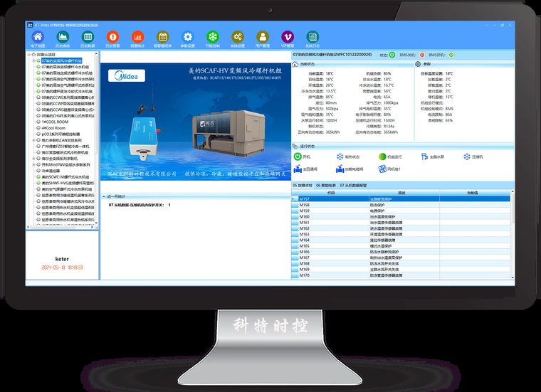This screenshot has height=392, width=541.
Task: Click the device tree scroll-down arrow
Action: pos(96,223)
